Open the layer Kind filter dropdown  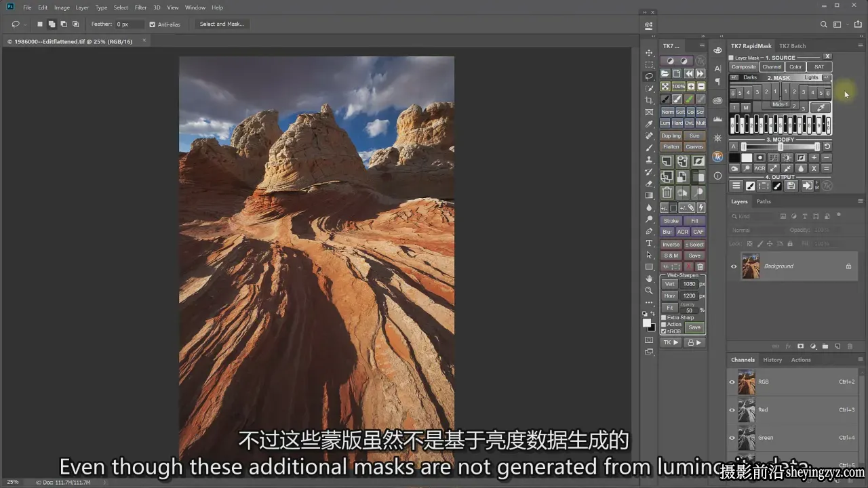753,216
